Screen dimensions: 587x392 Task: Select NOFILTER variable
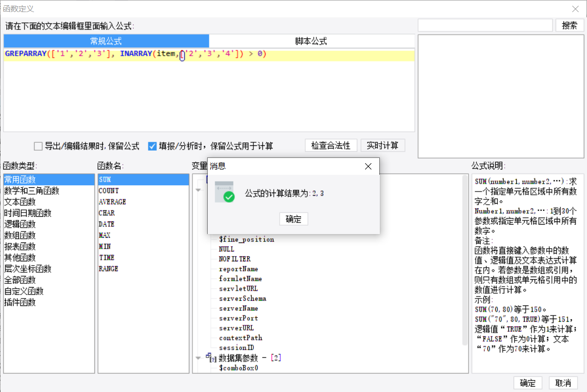tap(234, 259)
